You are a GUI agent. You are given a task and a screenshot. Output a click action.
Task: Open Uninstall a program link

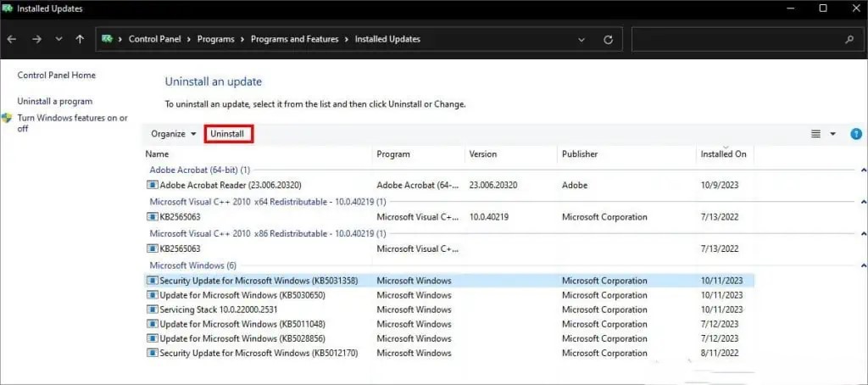[x=55, y=102]
